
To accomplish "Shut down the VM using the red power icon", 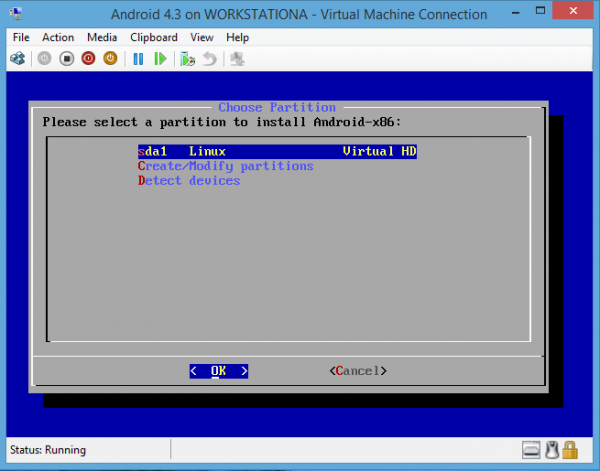I will [x=89, y=59].
